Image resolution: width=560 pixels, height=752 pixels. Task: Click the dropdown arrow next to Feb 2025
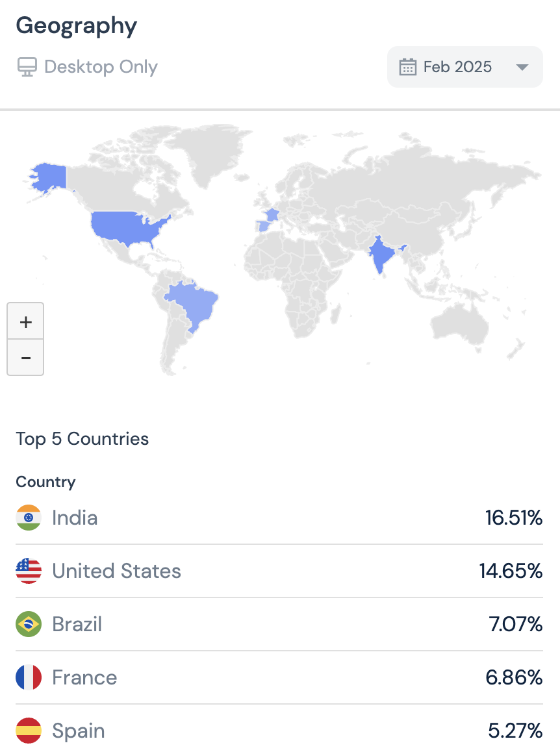pos(522,67)
